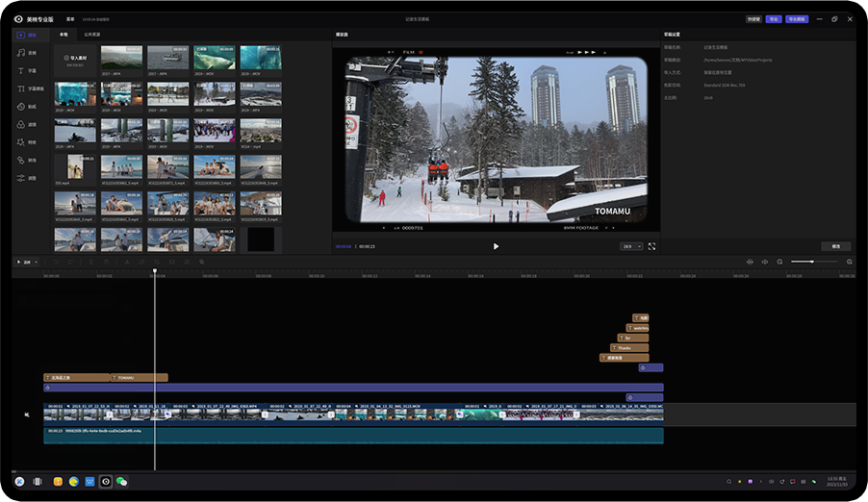Open the Text (T) panel in sidebar

[x=26, y=71]
